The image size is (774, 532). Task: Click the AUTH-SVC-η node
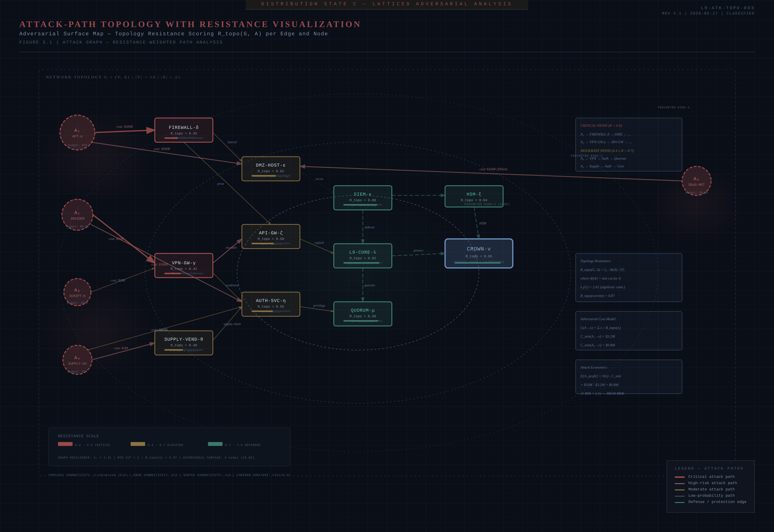pos(271,304)
